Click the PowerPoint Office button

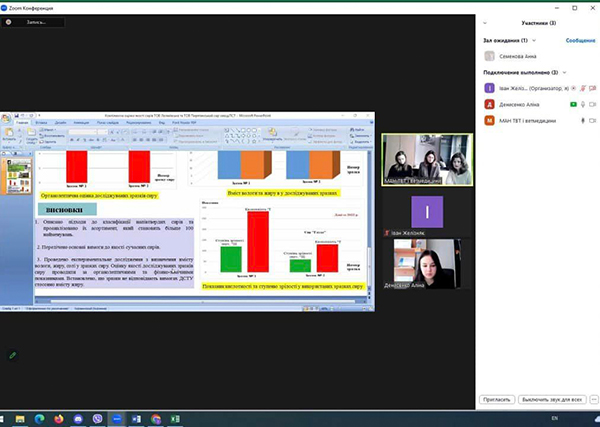(6, 118)
